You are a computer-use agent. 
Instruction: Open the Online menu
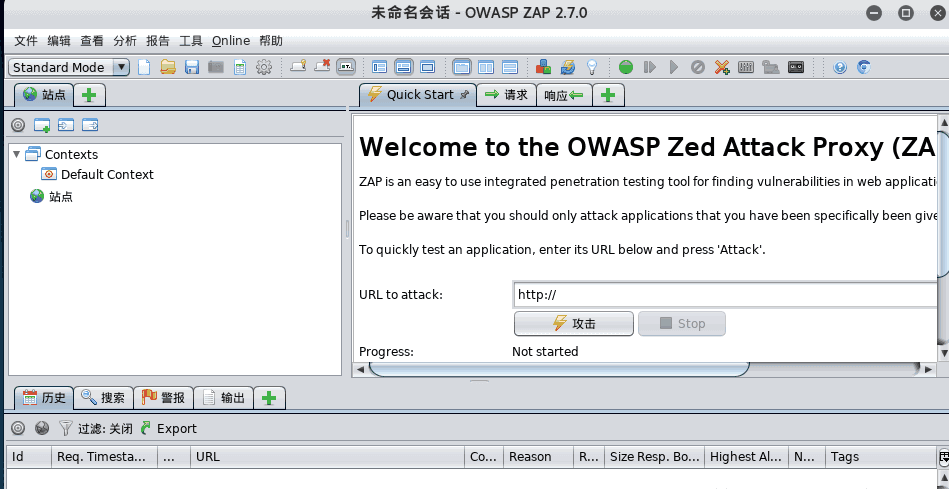click(231, 41)
